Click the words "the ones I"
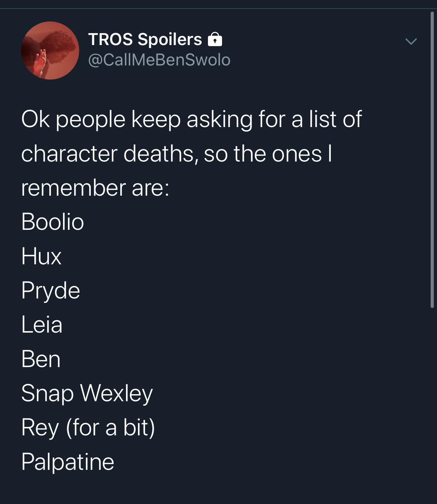 283,154
